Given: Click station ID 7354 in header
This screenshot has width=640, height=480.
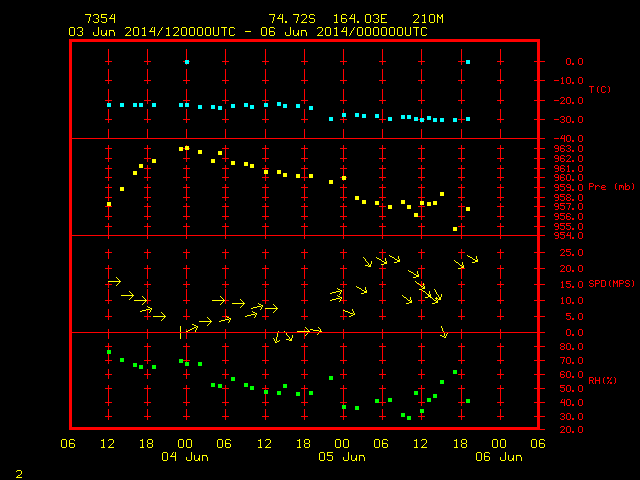Looking at the screenshot, I should click(x=100, y=19).
